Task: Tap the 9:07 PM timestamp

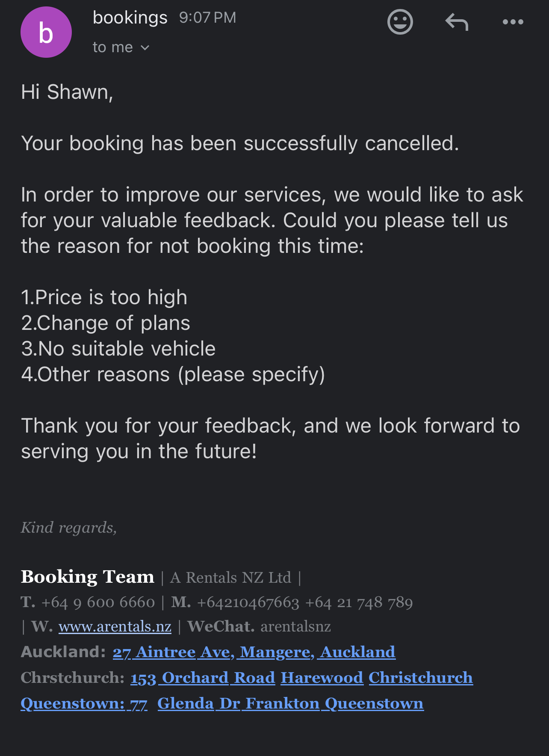Action: (x=207, y=18)
